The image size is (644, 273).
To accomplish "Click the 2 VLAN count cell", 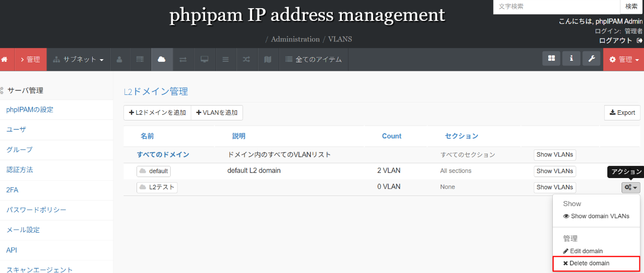I will click(x=389, y=170).
